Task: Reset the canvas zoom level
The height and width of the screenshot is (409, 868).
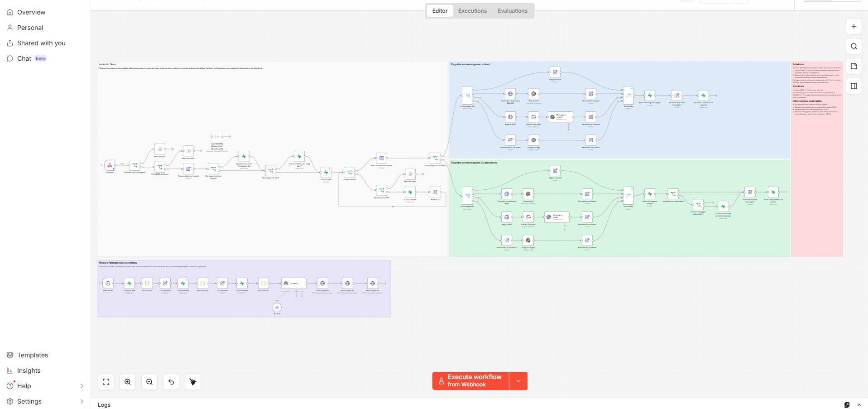Action: tap(171, 382)
